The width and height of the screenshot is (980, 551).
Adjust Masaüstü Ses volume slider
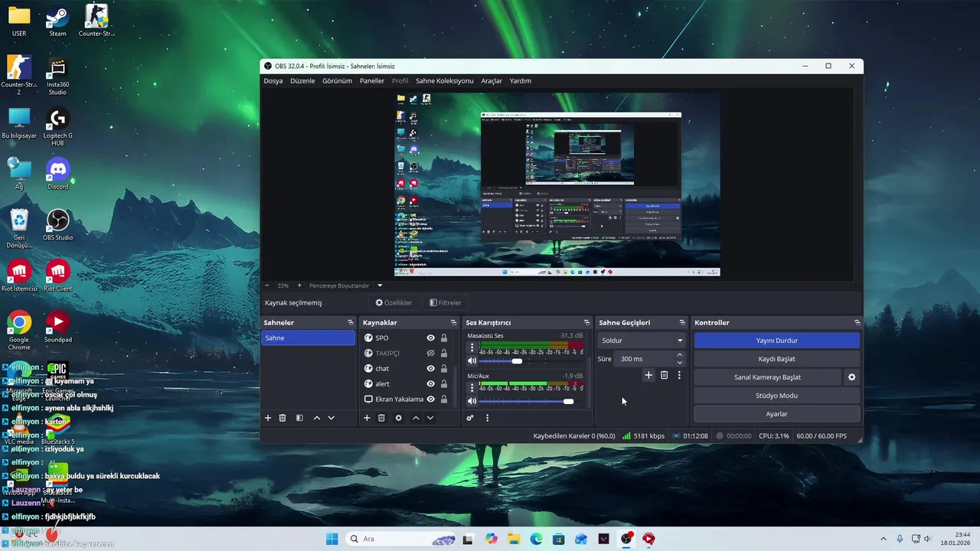click(x=517, y=361)
